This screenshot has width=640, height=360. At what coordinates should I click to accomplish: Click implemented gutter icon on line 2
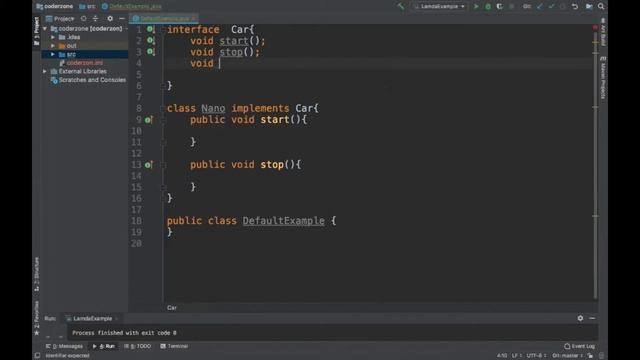point(151,40)
